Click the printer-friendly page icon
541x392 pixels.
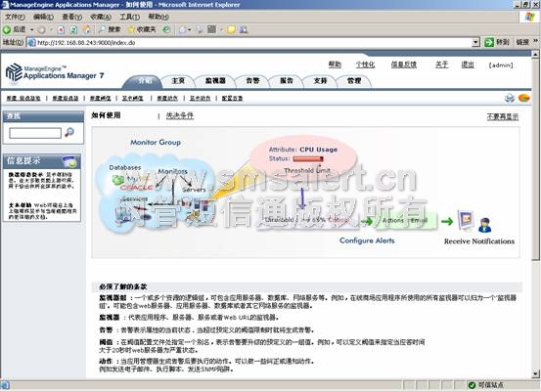[x=510, y=99]
